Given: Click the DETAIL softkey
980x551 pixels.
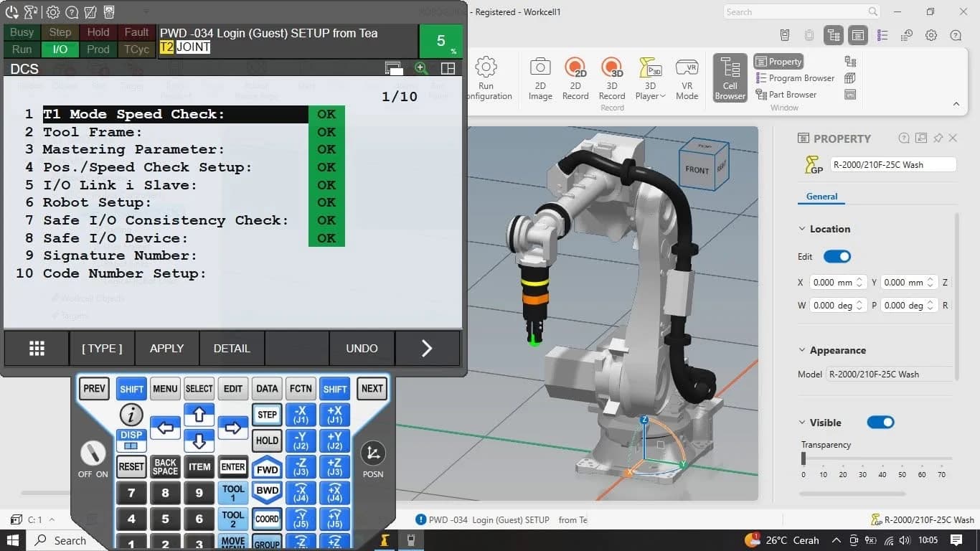Looking at the screenshot, I should [232, 348].
